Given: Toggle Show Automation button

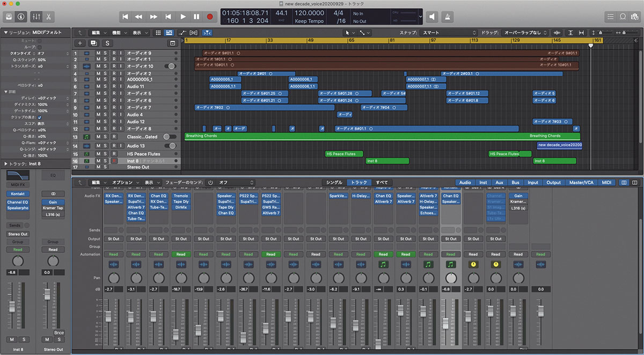Looking at the screenshot, I should 182,33.
